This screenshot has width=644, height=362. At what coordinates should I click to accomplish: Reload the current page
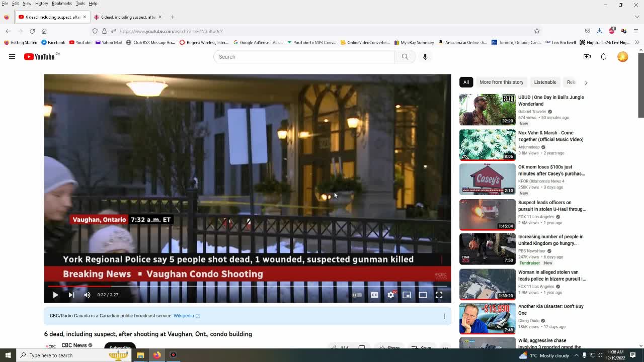click(32, 31)
